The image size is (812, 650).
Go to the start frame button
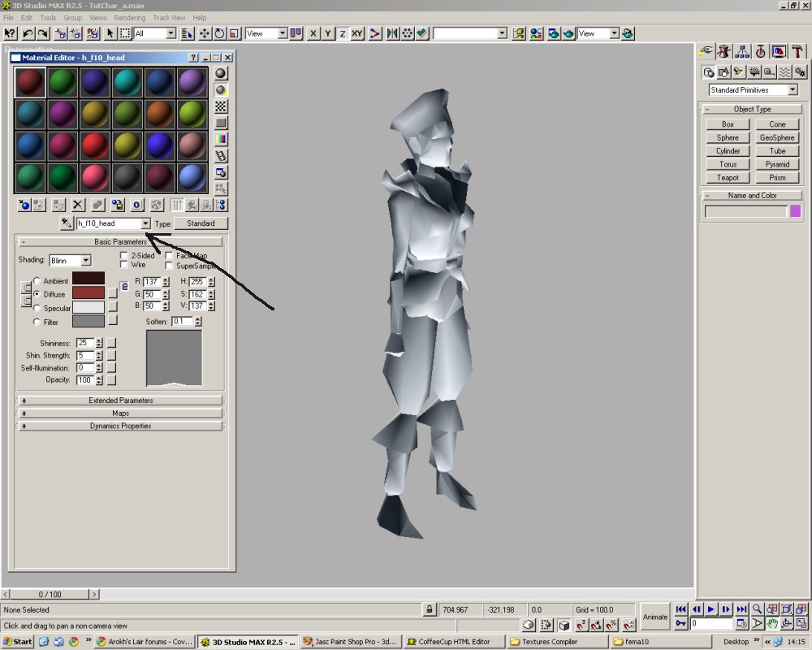(x=681, y=609)
